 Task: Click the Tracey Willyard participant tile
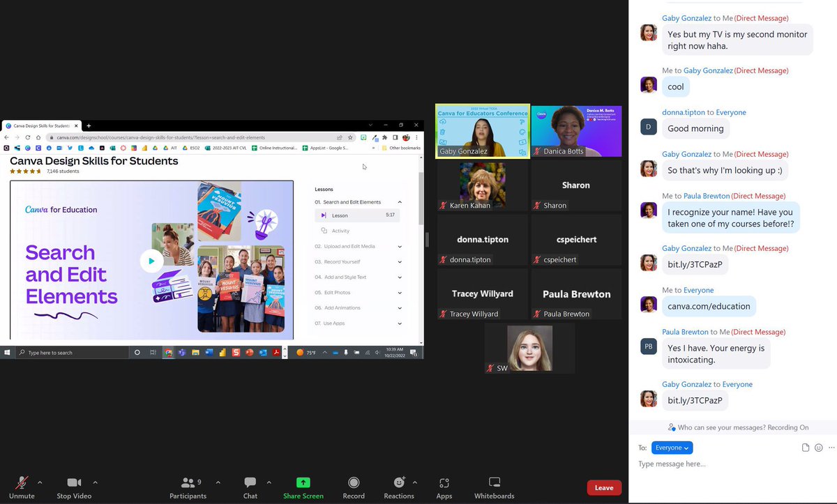point(483,294)
